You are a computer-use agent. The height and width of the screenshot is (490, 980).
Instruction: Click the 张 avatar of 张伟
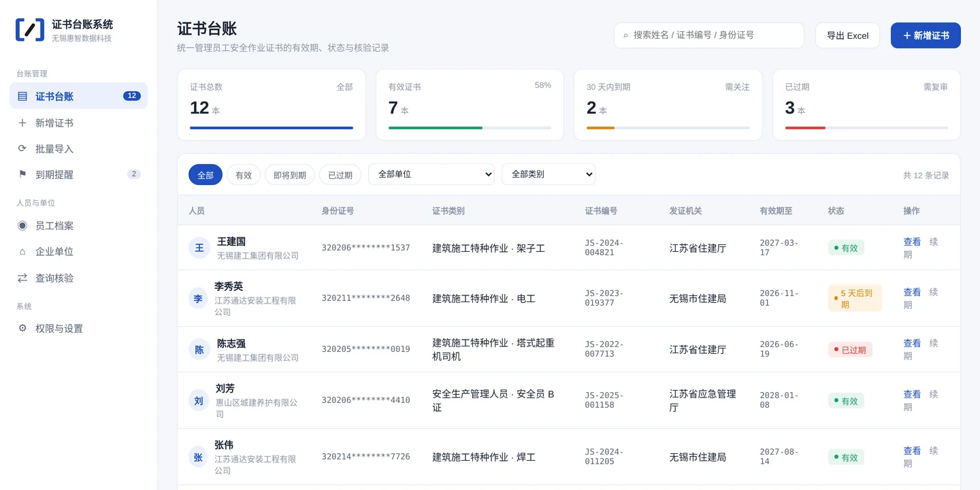pos(198,457)
